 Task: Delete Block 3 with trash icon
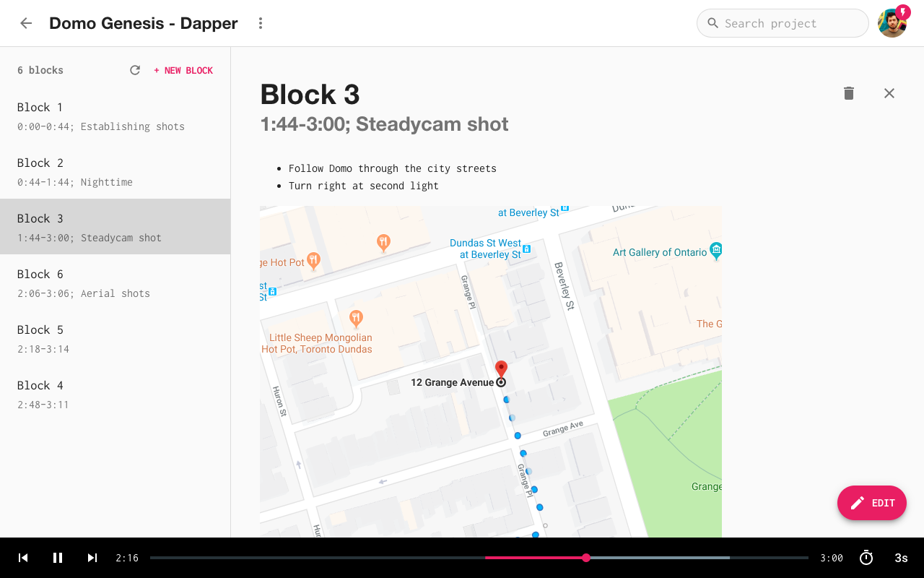(x=849, y=93)
